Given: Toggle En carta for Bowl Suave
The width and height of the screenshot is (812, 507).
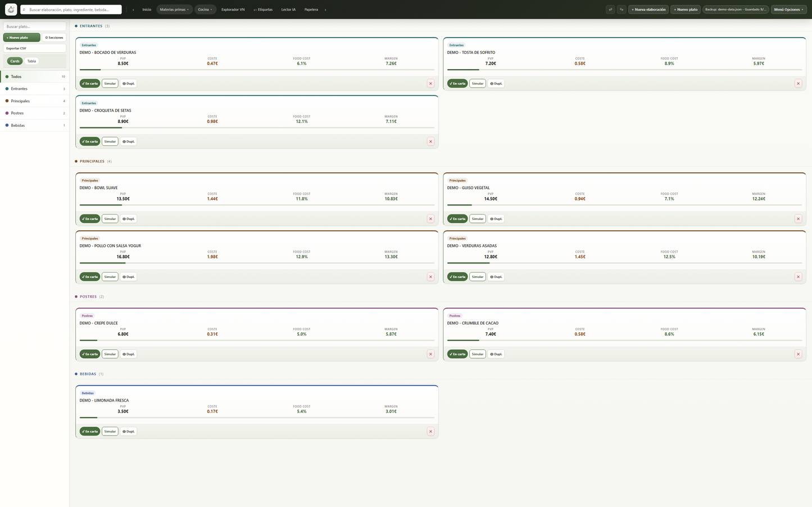Looking at the screenshot, I should coord(90,219).
